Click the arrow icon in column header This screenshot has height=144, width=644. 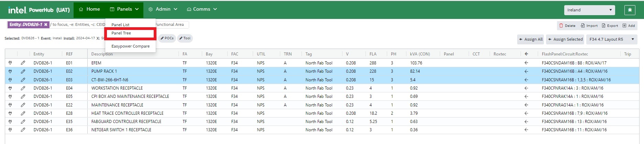click(x=526, y=54)
